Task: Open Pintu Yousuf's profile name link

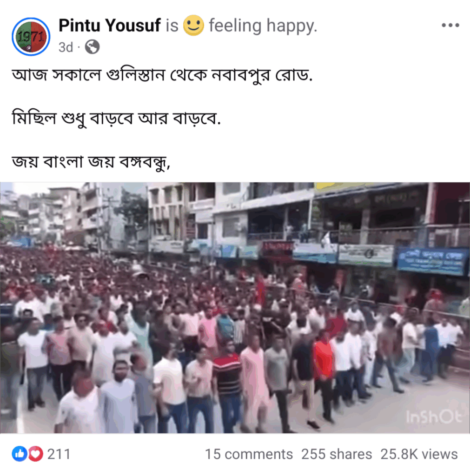Action: tap(109, 25)
